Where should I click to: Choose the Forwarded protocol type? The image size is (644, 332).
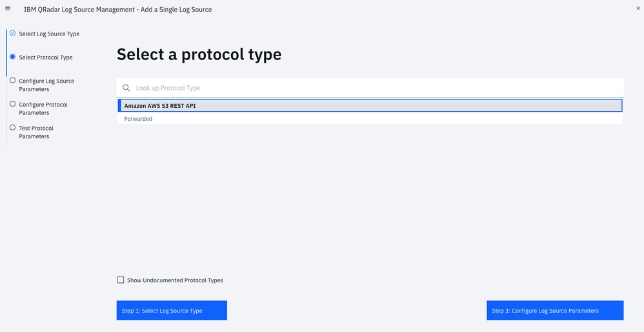(370, 119)
